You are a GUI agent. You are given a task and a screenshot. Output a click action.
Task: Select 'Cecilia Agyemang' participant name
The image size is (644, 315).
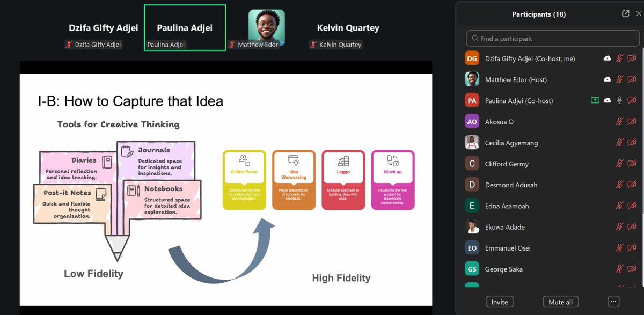click(511, 143)
